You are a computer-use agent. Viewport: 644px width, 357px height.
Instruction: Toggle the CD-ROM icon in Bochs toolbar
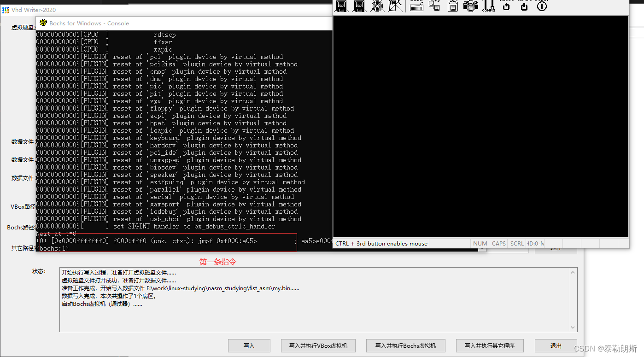click(378, 6)
